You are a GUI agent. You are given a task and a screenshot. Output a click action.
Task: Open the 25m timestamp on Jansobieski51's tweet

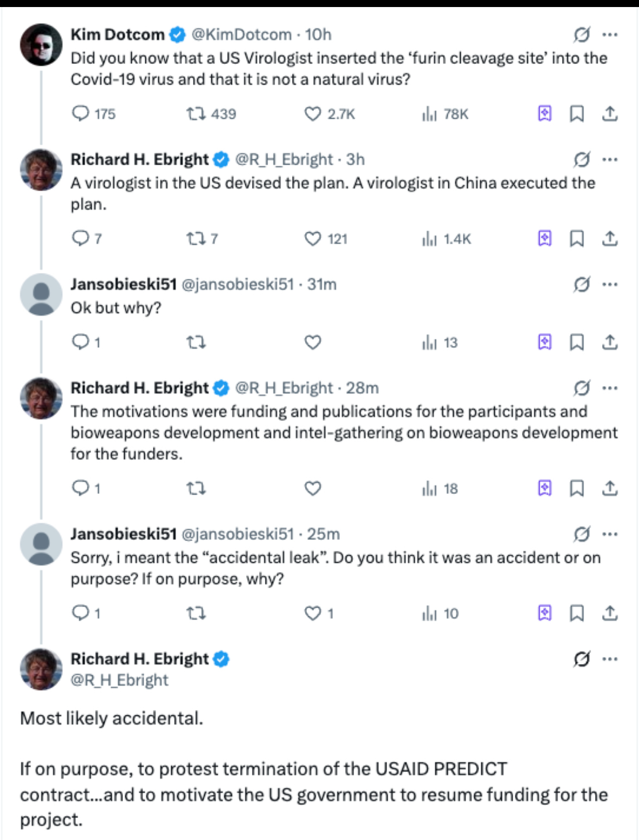pos(324,534)
